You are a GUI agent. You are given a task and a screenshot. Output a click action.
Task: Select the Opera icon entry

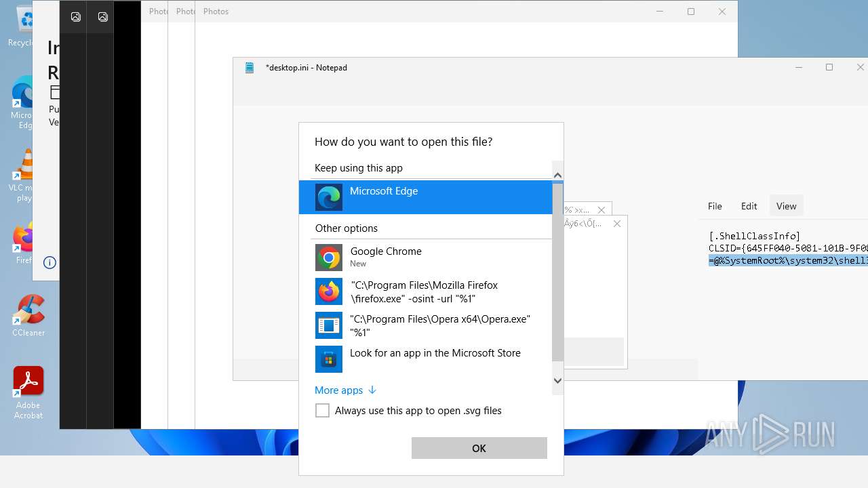coord(329,325)
